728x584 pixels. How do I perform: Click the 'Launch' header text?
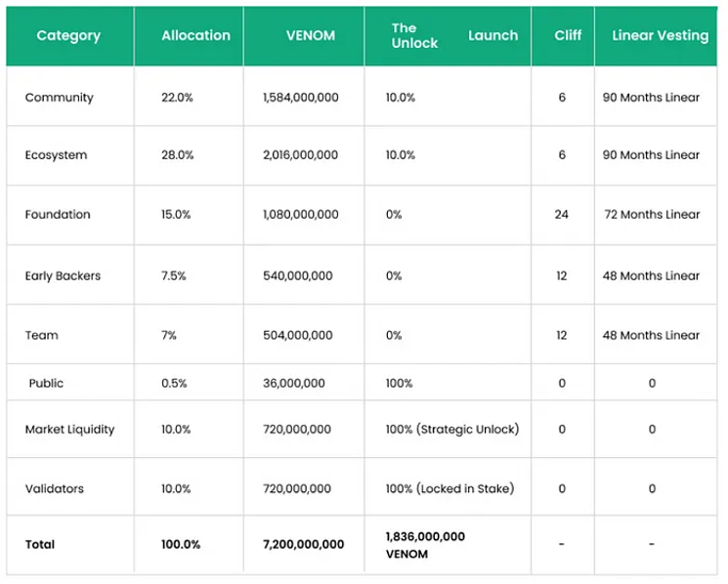(x=493, y=35)
